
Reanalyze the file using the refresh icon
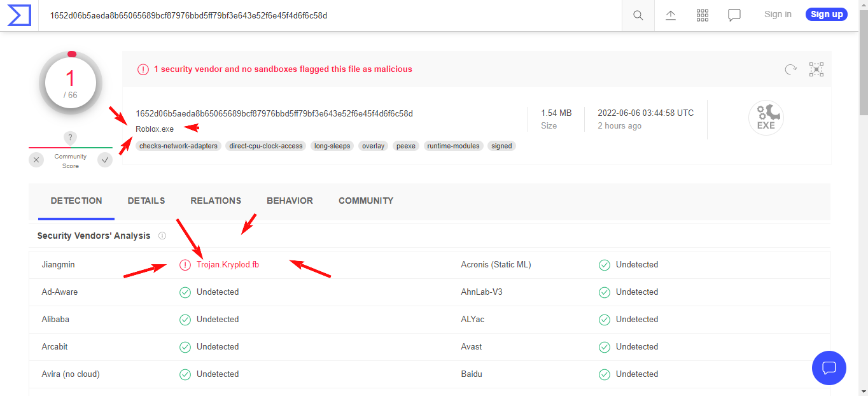click(x=790, y=69)
